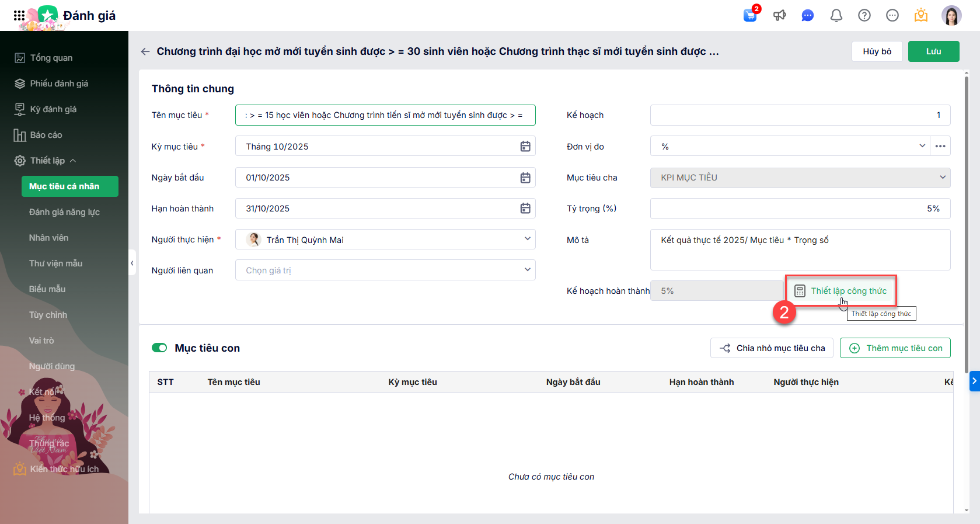Click the shopping cart notification icon
This screenshot has width=980, height=524.
(750, 16)
